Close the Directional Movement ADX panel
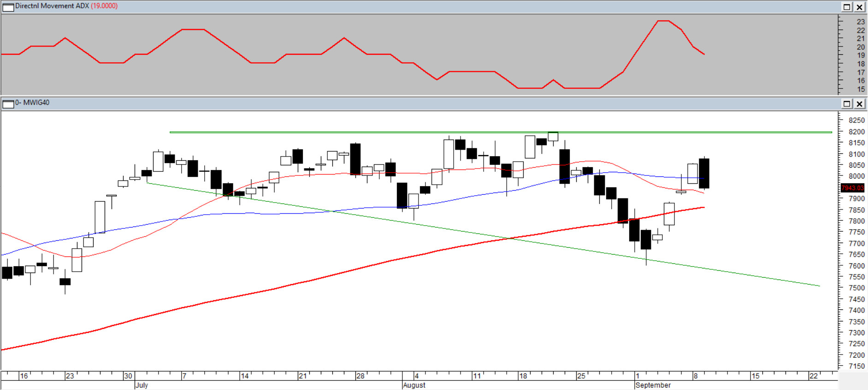868x390 pixels. 860,7
